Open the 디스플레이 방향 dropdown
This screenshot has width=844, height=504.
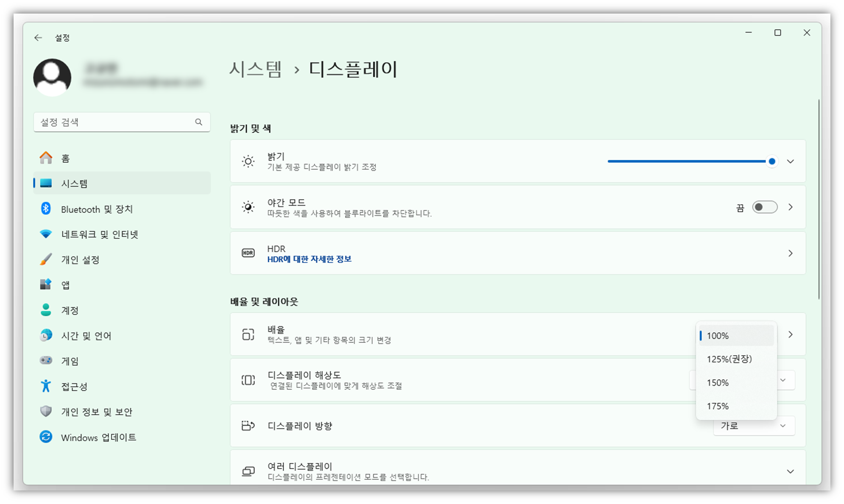[x=753, y=426]
